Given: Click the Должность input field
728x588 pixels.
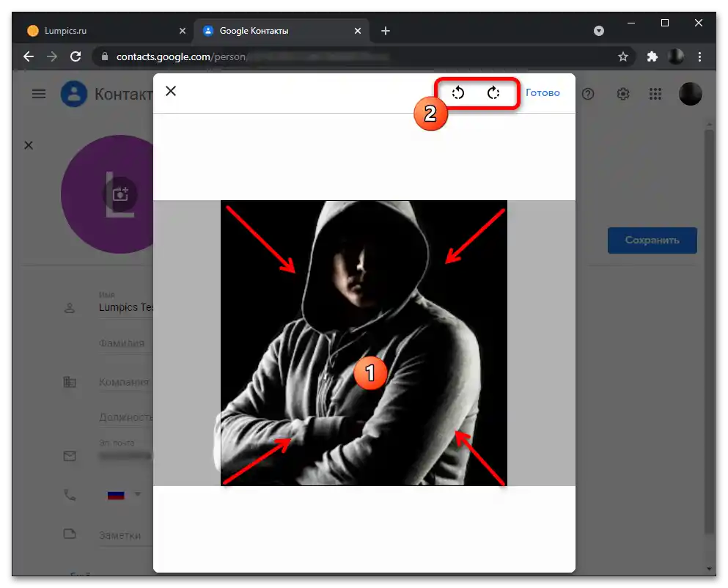Looking at the screenshot, I should pos(126,418).
